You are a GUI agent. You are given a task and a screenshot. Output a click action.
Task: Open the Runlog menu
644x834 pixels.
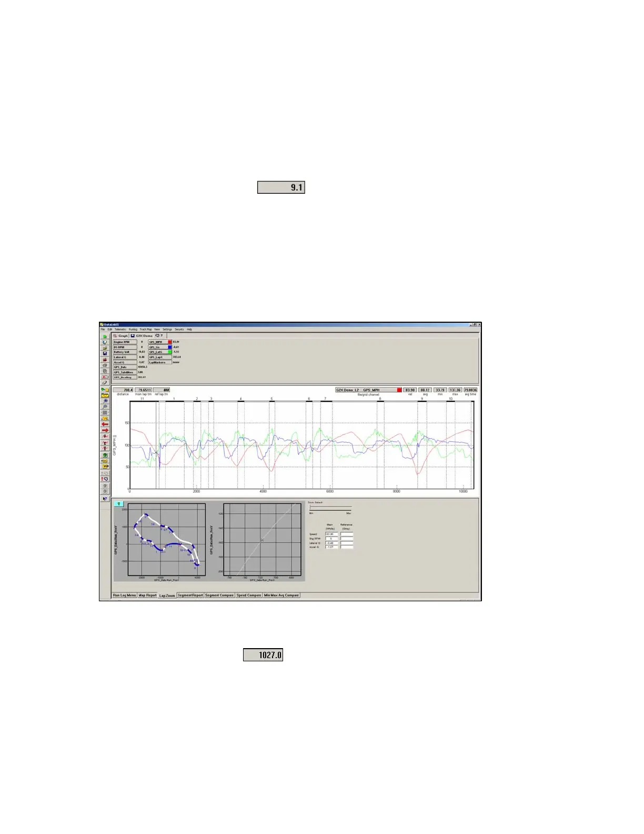coord(133,330)
